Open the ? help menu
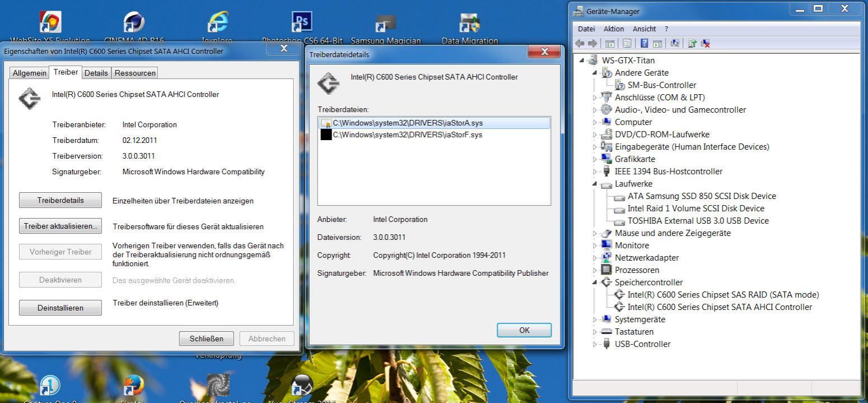 (666, 29)
